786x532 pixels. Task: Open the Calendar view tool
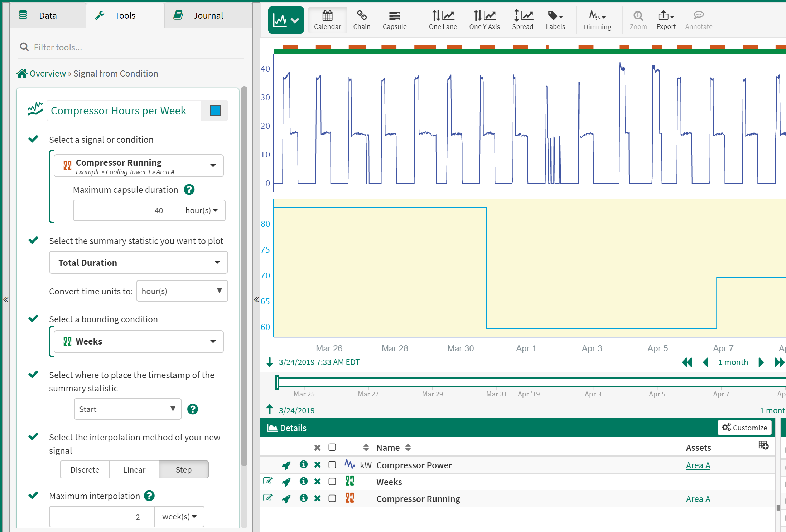(327, 20)
